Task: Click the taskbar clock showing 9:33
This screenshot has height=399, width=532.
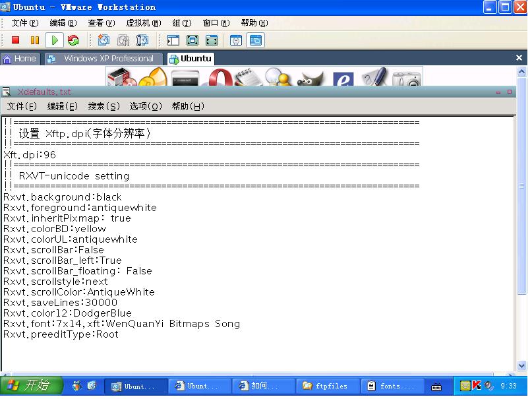Action: click(x=508, y=386)
